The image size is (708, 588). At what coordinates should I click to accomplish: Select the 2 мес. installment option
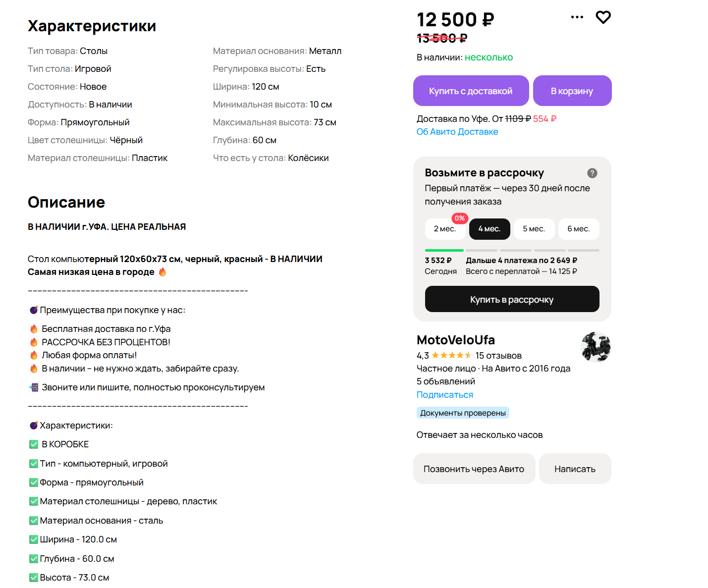(445, 229)
